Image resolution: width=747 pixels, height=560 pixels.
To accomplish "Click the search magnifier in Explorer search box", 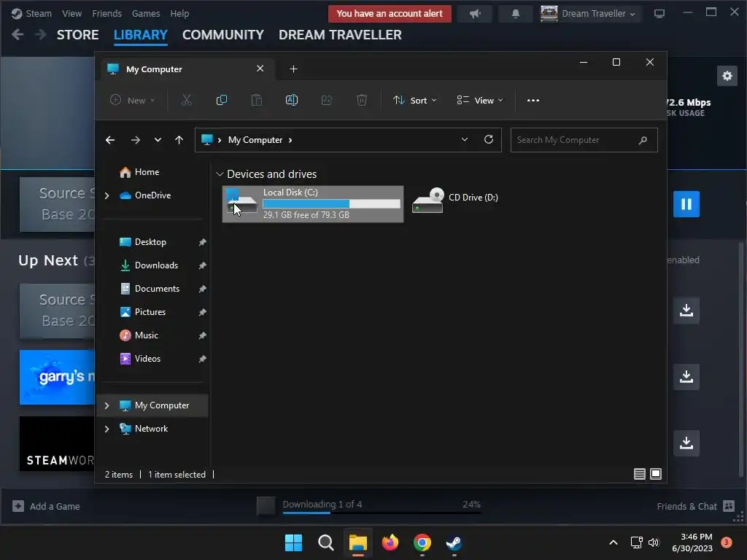I will pyautogui.click(x=643, y=140).
